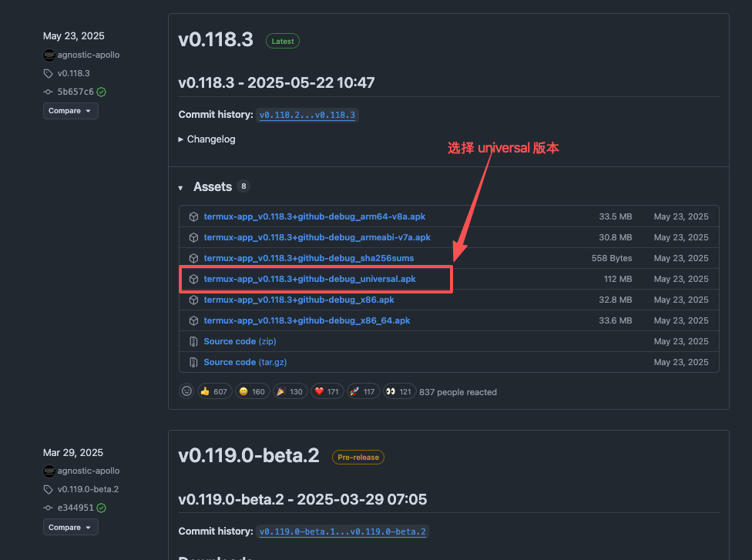
Task: Open the add-reaction smiley picker
Action: click(186, 391)
